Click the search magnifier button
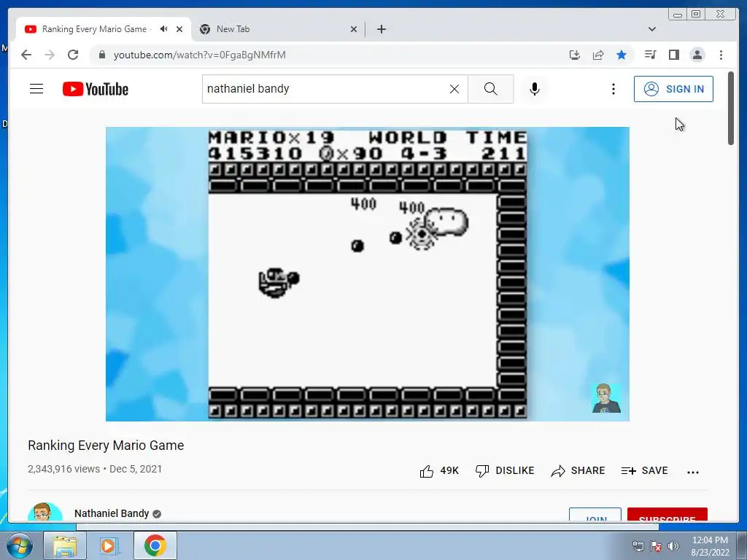 point(491,89)
